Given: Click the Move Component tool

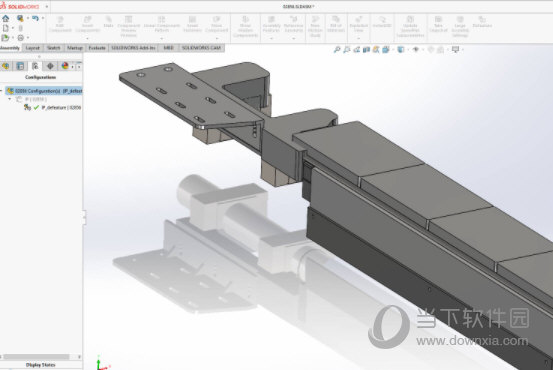Looking at the screenshot, I should click(217, 24).
